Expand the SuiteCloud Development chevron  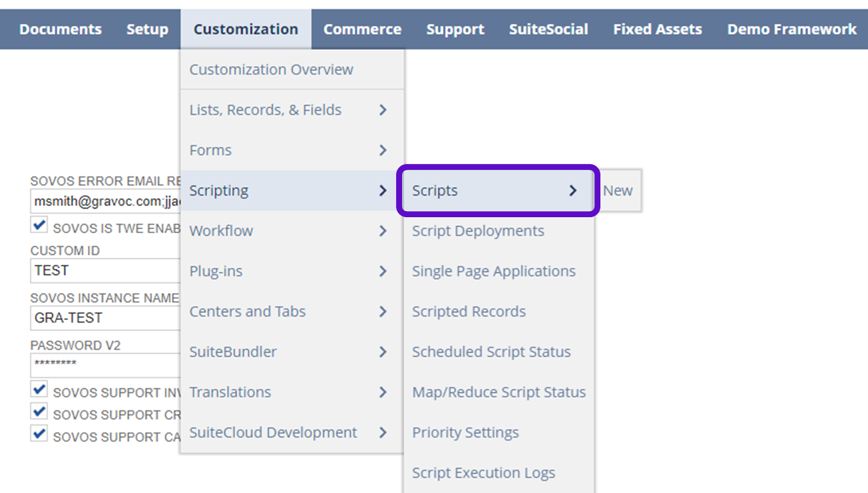(x=383, y=432)
